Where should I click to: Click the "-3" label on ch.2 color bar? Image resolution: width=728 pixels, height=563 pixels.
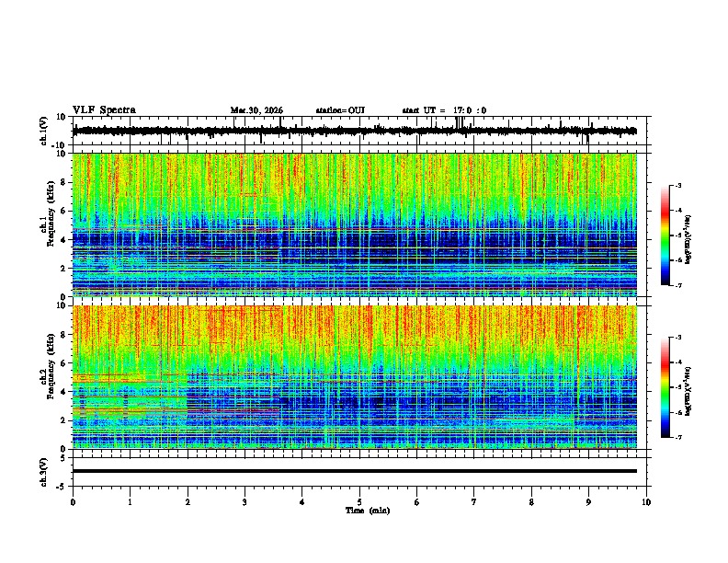677,338
